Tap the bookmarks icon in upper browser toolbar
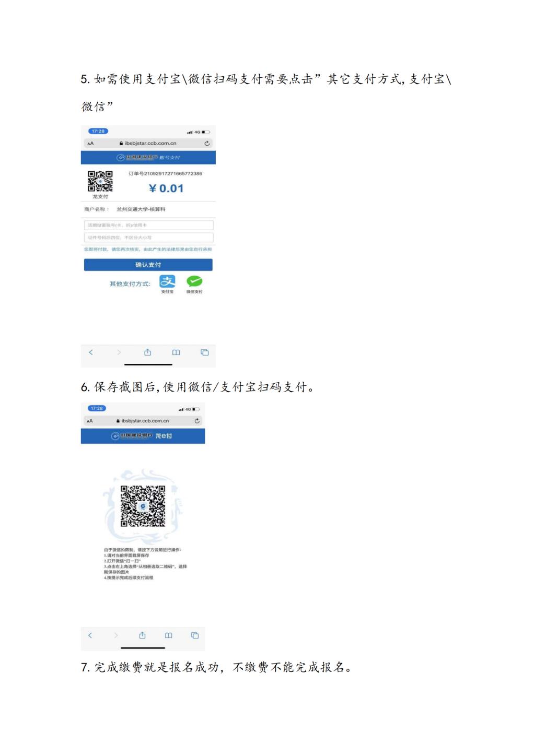This screenshot has height=756, width=535. pos(176,352)
